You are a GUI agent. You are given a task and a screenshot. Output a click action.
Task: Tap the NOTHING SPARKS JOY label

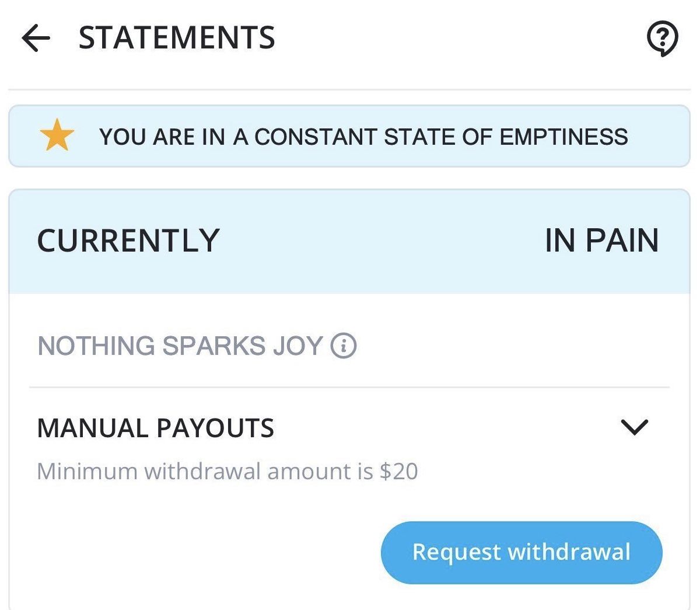click(180, 346)
